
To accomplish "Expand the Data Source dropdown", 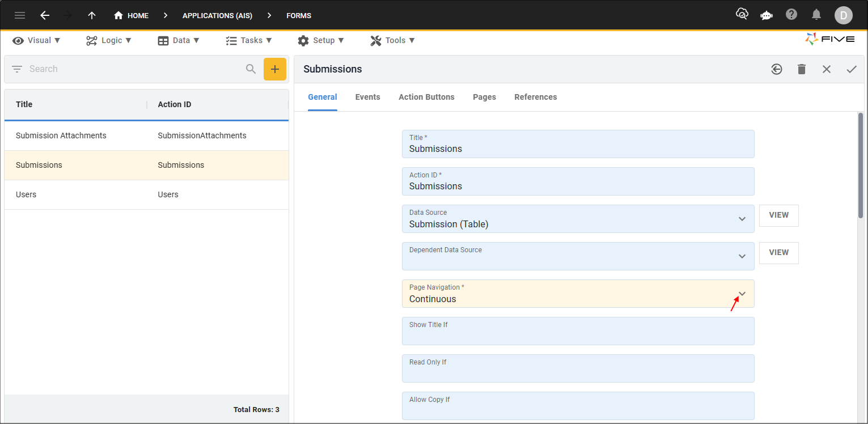I will pos(742,219).
